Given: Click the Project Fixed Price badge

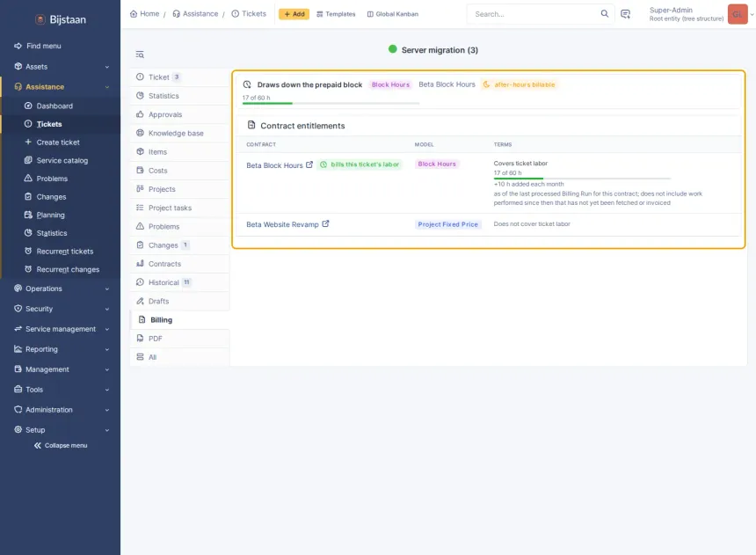Looking at the screenshot, I should point(448,224).
